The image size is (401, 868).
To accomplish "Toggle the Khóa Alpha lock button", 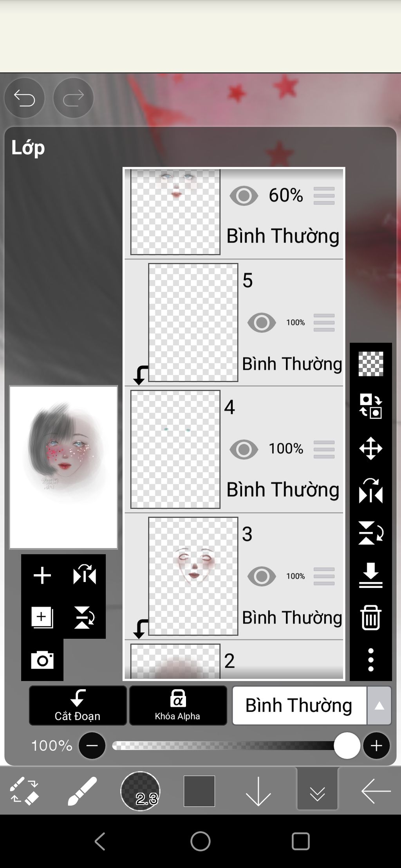I will click(x=178, y=705).
